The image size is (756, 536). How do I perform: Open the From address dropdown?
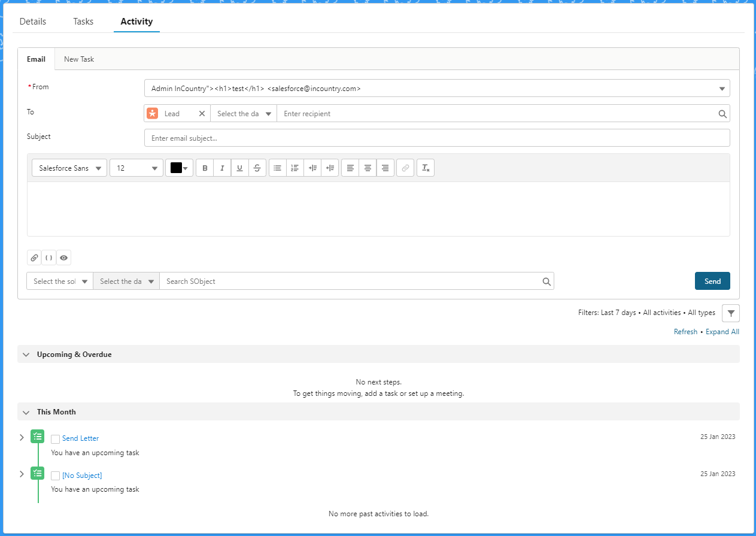722,87
